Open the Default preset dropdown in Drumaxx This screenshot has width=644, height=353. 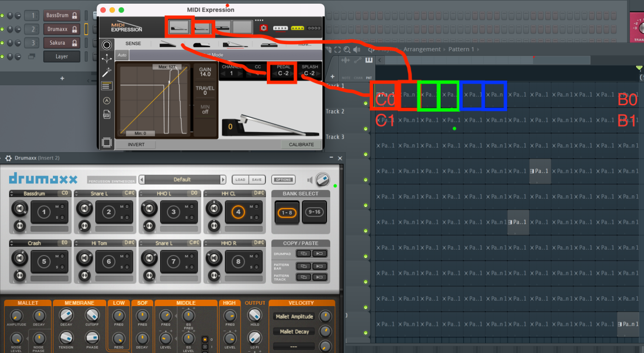coord(182,180)
